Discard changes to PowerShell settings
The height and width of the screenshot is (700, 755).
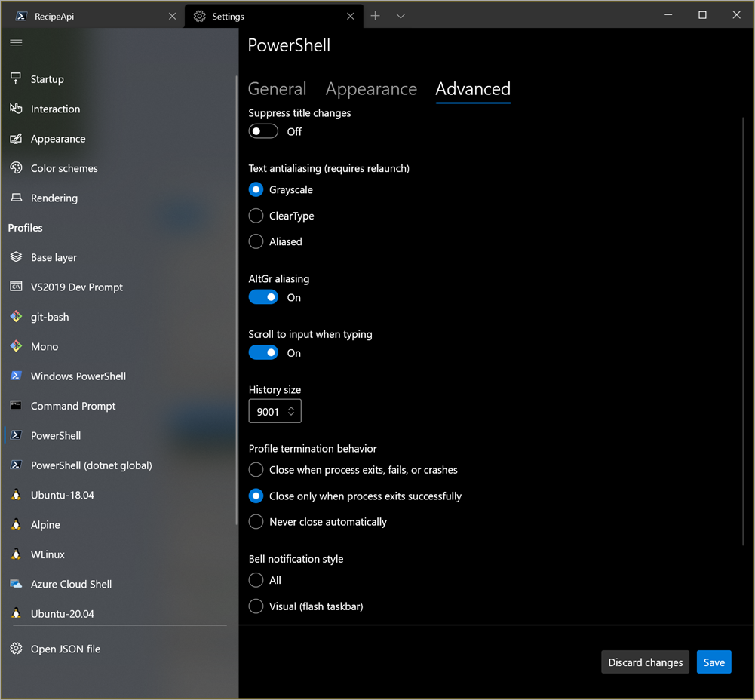(645, 662)
